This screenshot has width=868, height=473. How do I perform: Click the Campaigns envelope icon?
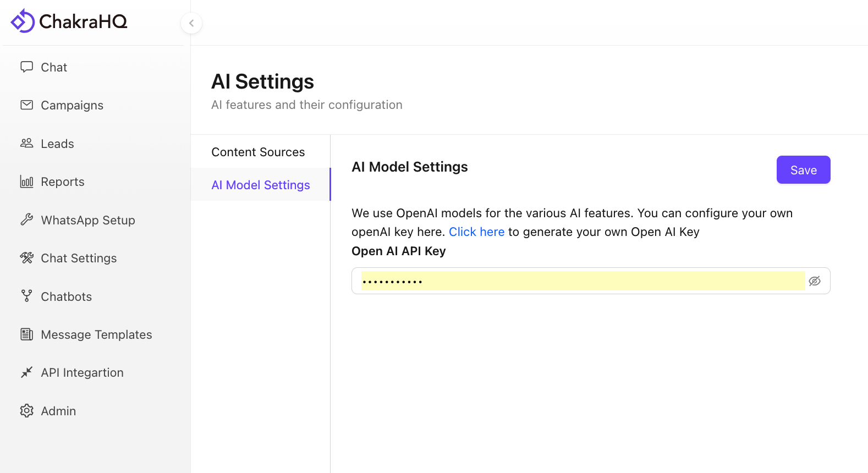pyautogui.click(x=26, y=105)
